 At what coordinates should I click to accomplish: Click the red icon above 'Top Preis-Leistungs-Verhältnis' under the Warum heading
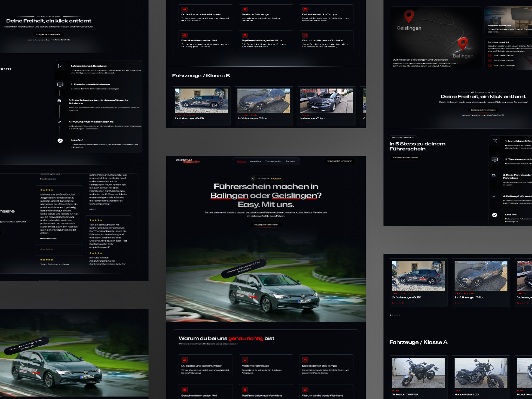245,390
